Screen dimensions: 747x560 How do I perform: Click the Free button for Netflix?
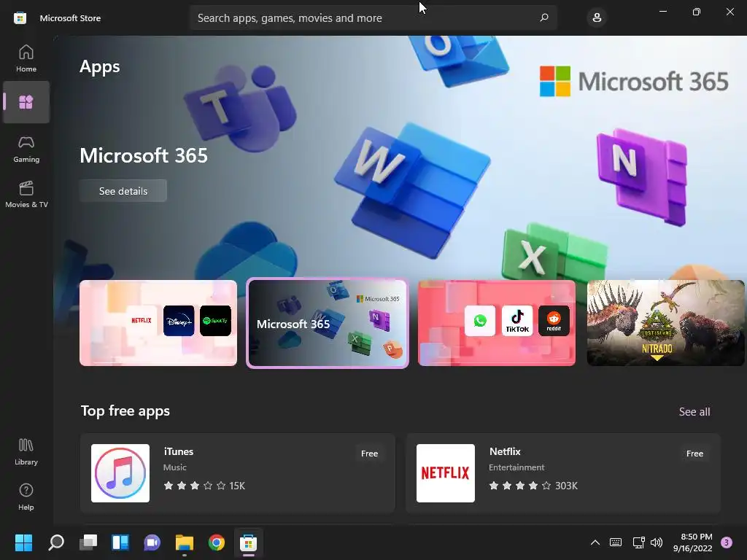tap(694, 454)
